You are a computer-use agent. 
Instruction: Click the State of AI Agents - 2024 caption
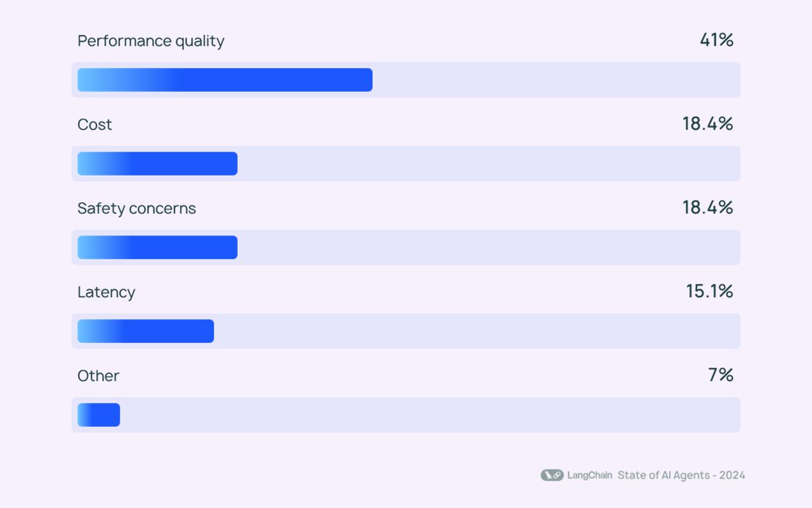click(681, 475)
